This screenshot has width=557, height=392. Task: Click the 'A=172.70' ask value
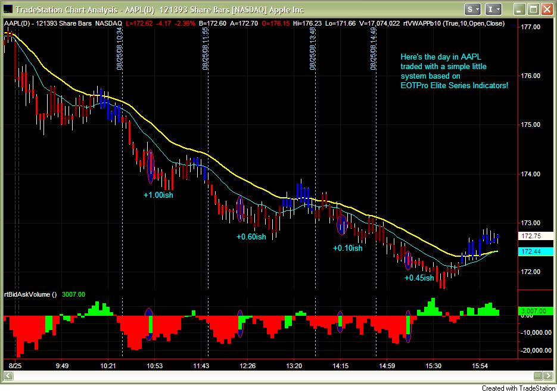click(x=244, y=23)
